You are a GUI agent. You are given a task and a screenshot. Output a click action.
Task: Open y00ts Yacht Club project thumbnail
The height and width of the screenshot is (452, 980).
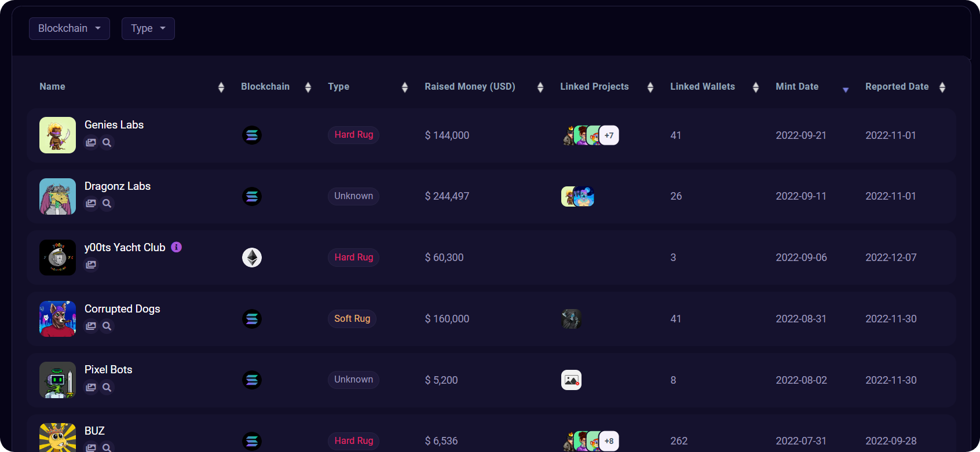(x=57, y=258)
